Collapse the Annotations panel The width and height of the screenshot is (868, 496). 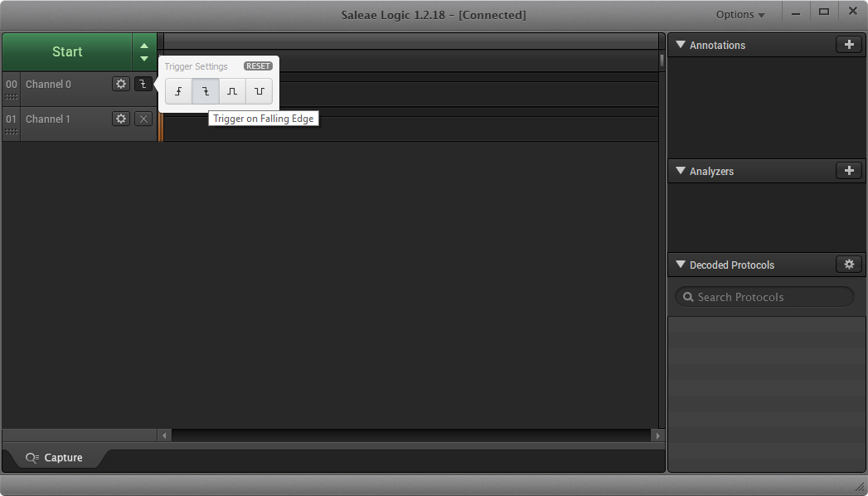coord(681,46)
